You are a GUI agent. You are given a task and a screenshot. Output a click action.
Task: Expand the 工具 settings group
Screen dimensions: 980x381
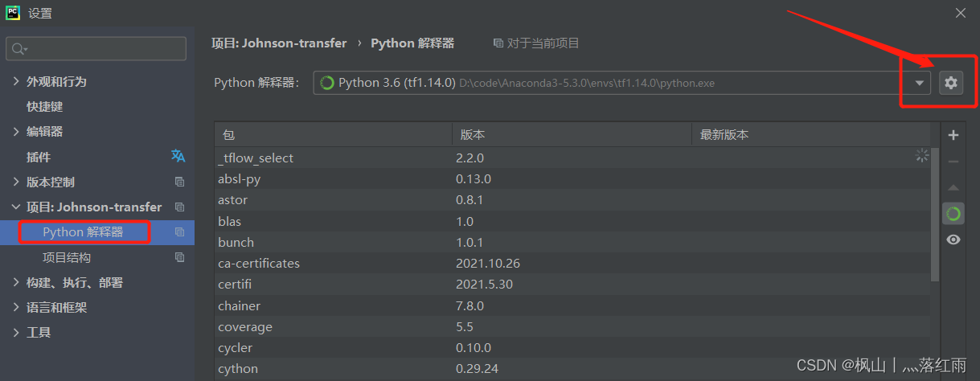pyautogui.click(x=16, y=332)
